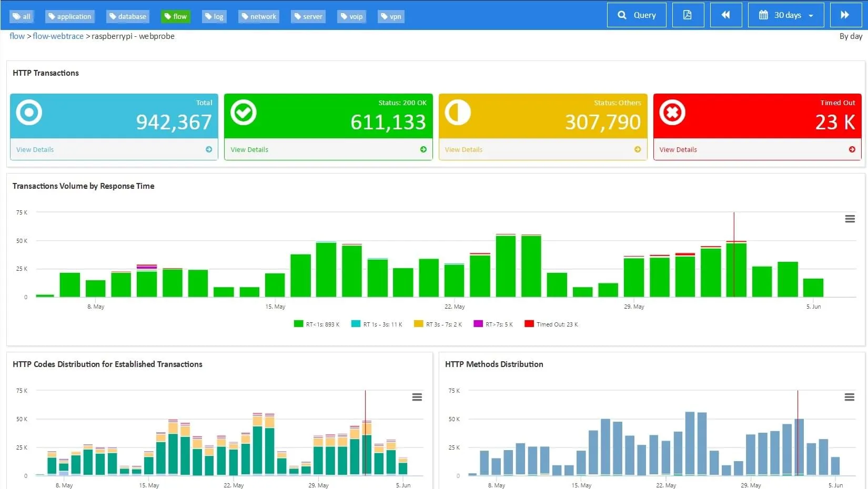Expand Status 200 OK details arrow
Viewport: 868px width, 489px height.
coord(423,149)
